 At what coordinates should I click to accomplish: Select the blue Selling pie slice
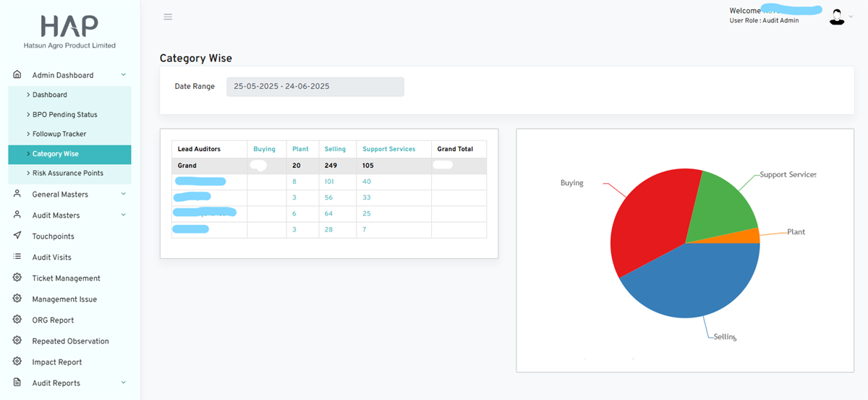point(687,289)
